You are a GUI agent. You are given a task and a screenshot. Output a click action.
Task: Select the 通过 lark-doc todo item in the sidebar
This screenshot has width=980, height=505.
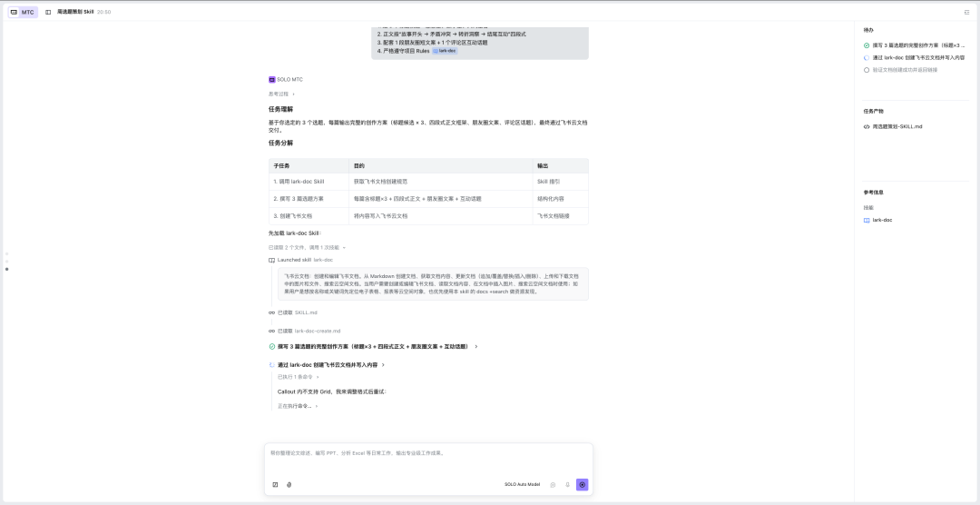[x=918, y=57]
